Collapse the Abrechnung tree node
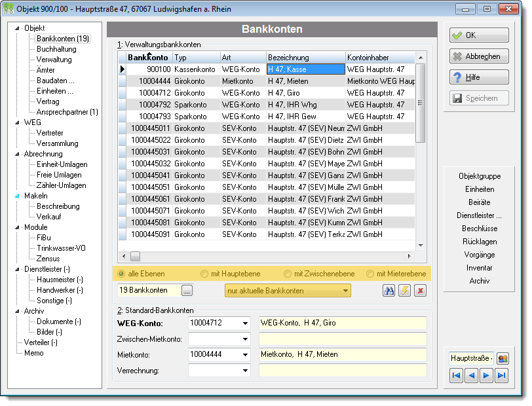This screenshot has height=406, width=532. point(17,154)
